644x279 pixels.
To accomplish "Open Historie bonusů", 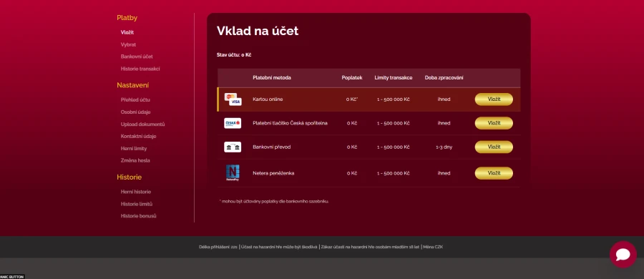I will 138,216.
